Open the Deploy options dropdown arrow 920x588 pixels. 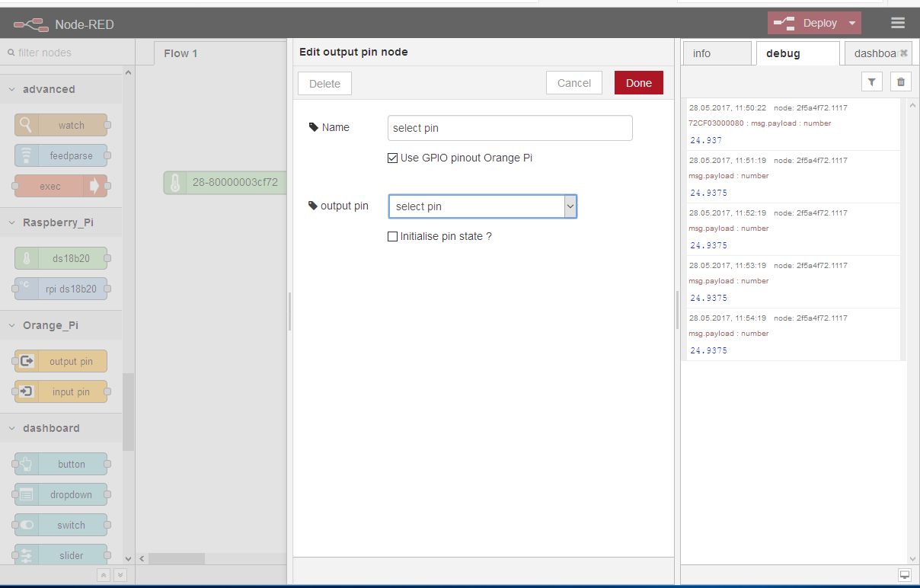click(852, 23)
